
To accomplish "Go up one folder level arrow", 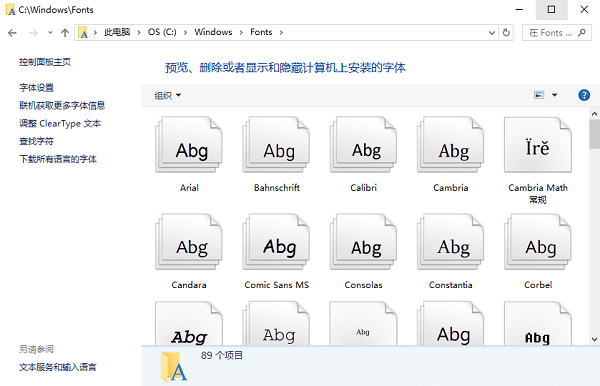I will point(65,33).
